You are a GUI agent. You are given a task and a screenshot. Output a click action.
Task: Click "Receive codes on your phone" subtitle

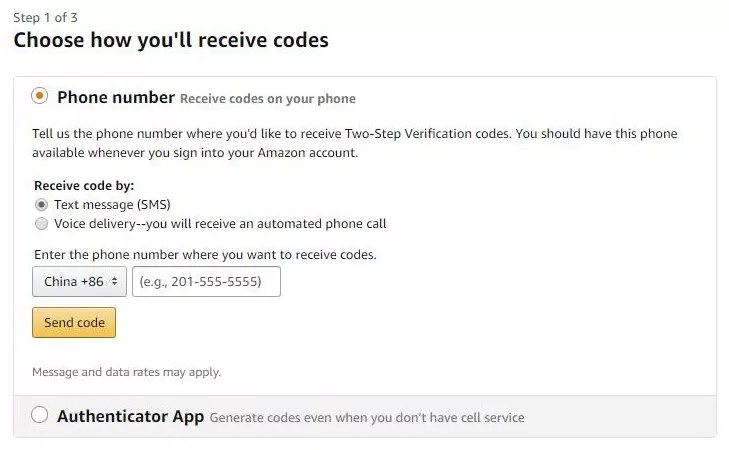(267, 99)
